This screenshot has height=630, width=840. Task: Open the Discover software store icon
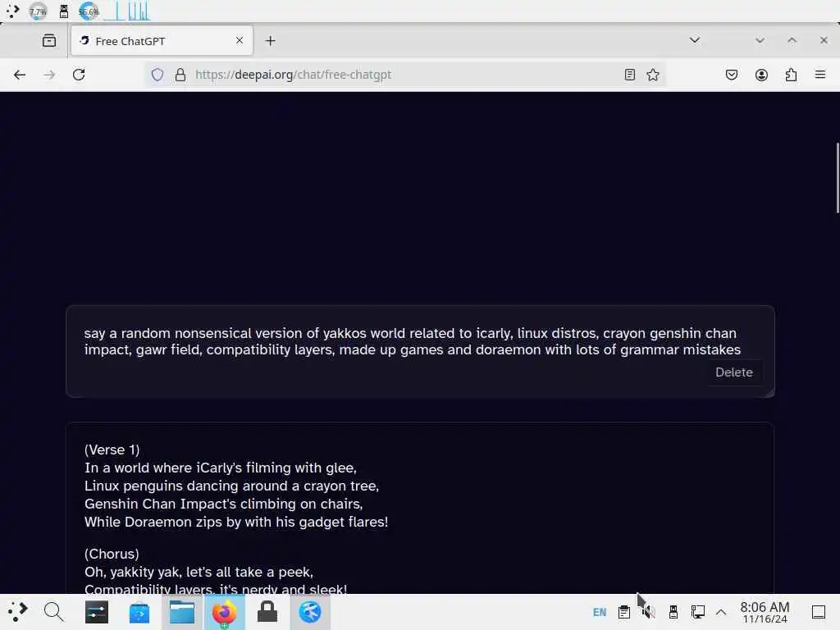[x=139, y=612]
